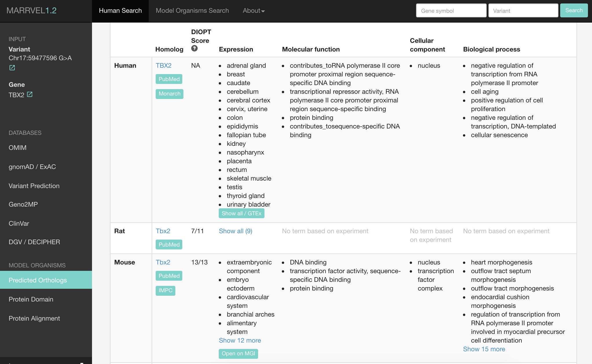592x364 pixels.
Task: Click the Search button
Action: (x=573, y=10)
